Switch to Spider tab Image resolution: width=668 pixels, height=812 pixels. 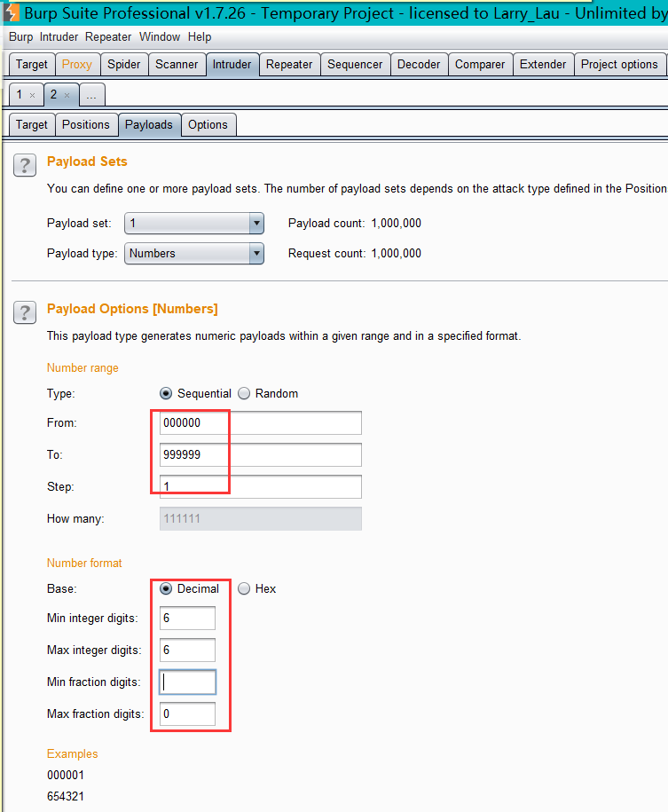click(x=124, y=64)
